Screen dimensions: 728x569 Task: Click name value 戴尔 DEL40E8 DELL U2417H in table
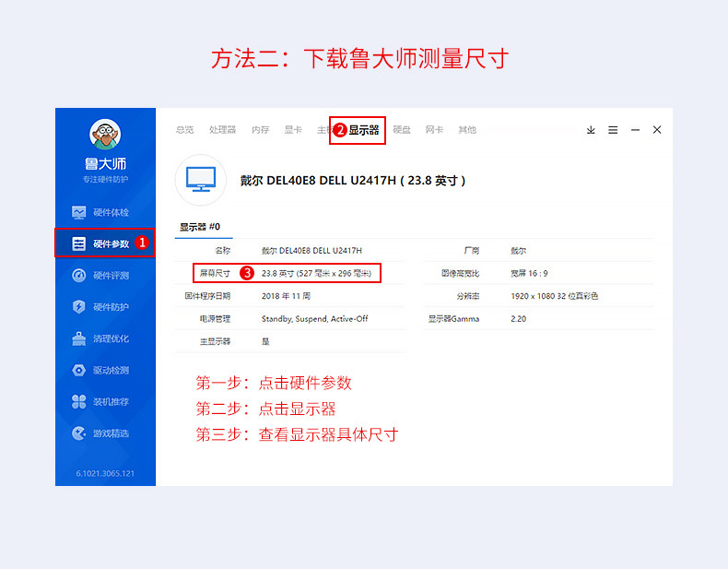311,250
